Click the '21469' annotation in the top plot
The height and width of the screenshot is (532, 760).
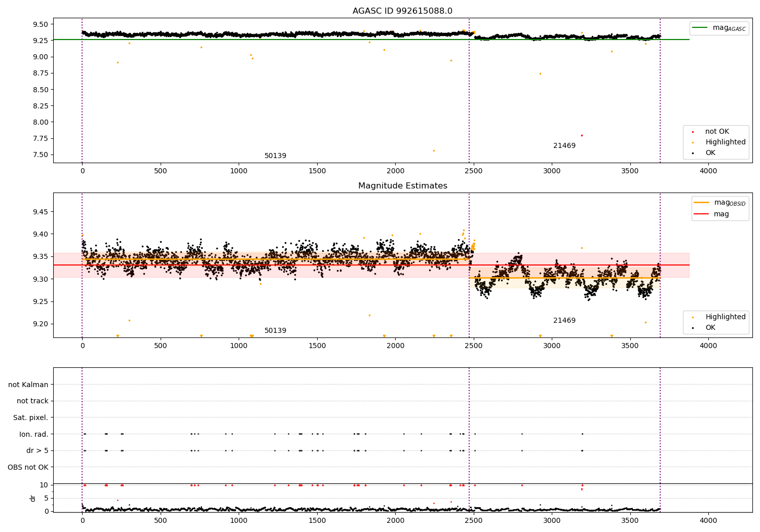564,145
